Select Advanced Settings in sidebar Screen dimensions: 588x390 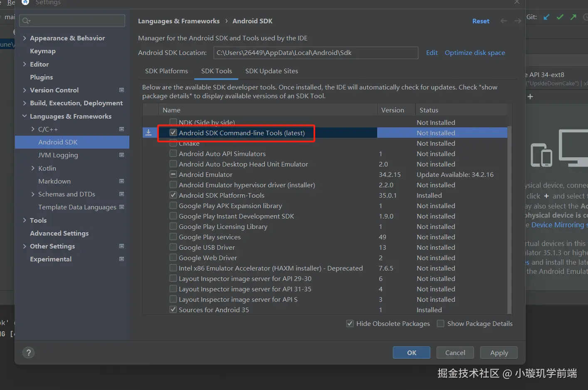tap(59, 233)
